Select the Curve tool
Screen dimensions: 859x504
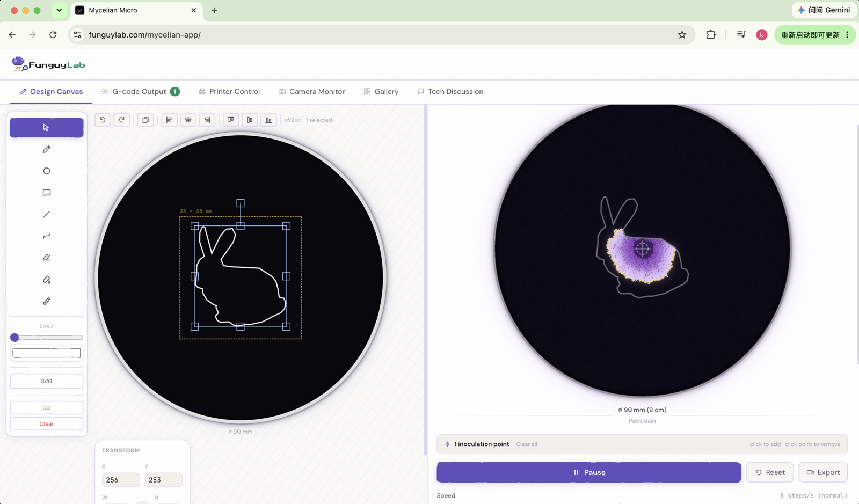(47, 236)
